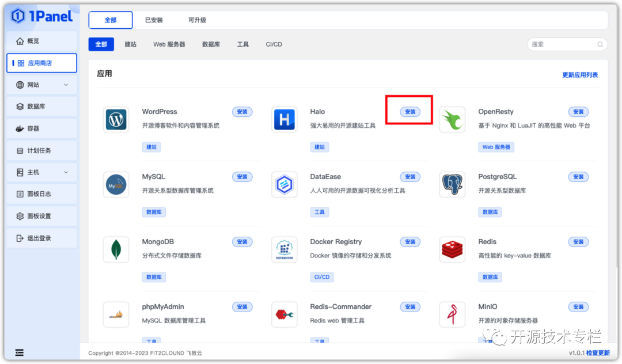Install phpMyAdmin with 安装 button
This screenshot has height=364, width=622.
tap(242, 307)
